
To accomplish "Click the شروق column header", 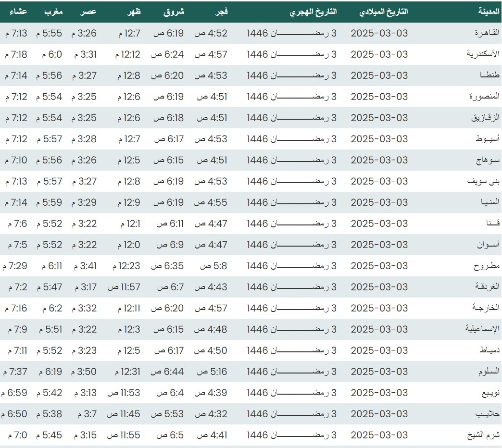I will coord(174,12).
